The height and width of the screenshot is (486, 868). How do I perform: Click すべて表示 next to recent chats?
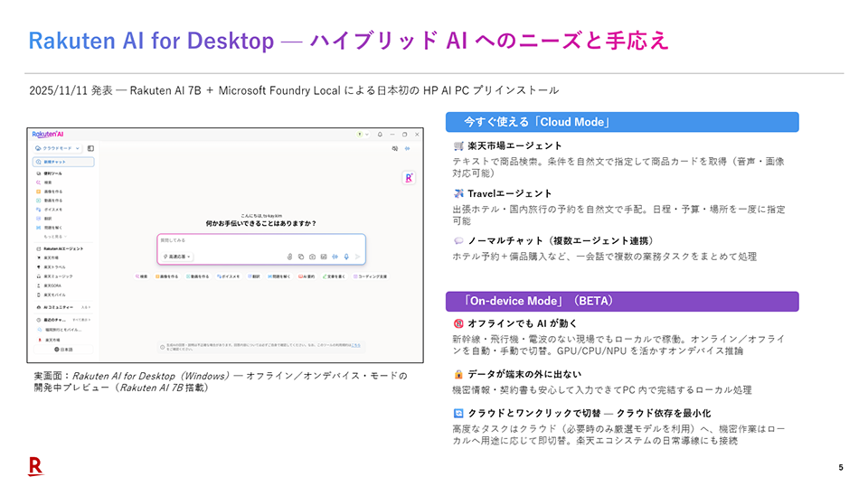[x=81, y=320]
